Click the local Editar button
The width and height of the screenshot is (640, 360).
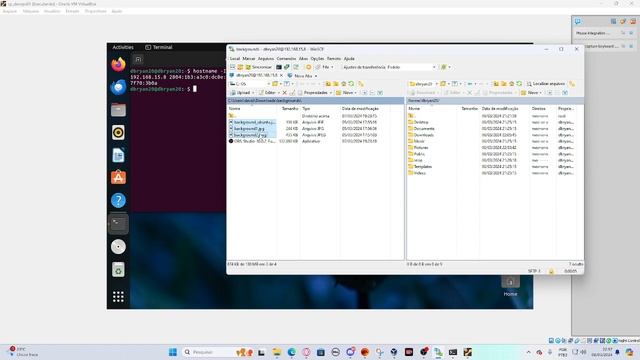268,93
